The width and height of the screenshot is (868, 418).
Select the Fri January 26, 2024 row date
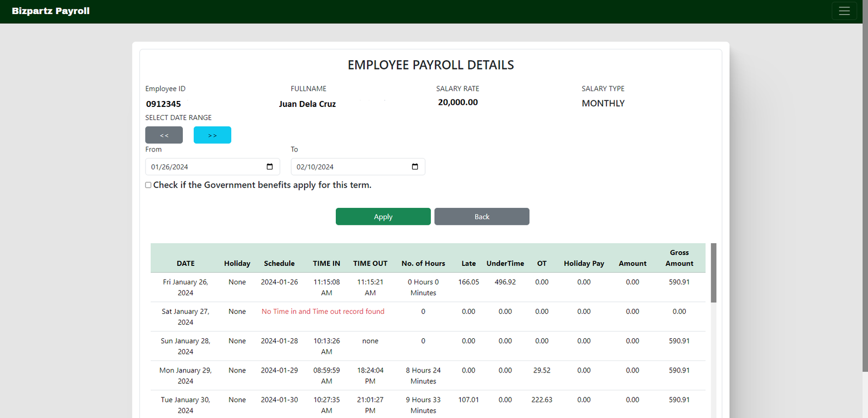(186, 287)
